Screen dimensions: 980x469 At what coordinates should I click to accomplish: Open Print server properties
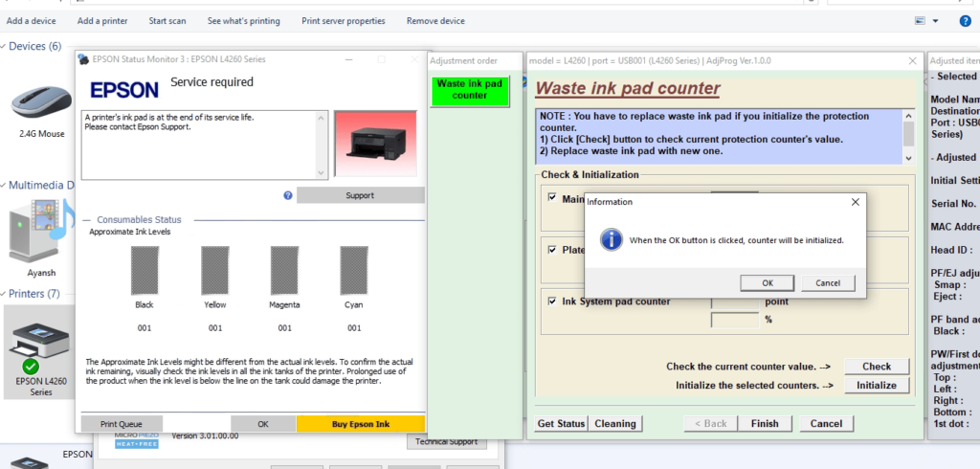pos(344,21)
